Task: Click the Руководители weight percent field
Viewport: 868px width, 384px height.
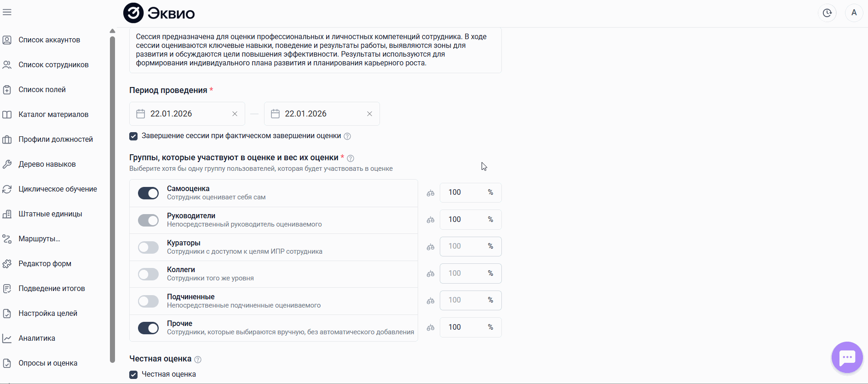Action: coord(465,220)
